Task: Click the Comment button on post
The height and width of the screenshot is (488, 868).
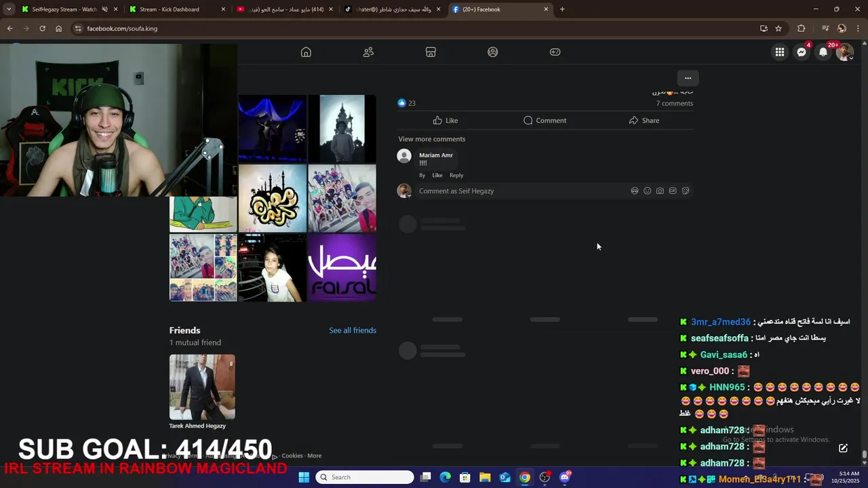Action: tap(545, 121)
